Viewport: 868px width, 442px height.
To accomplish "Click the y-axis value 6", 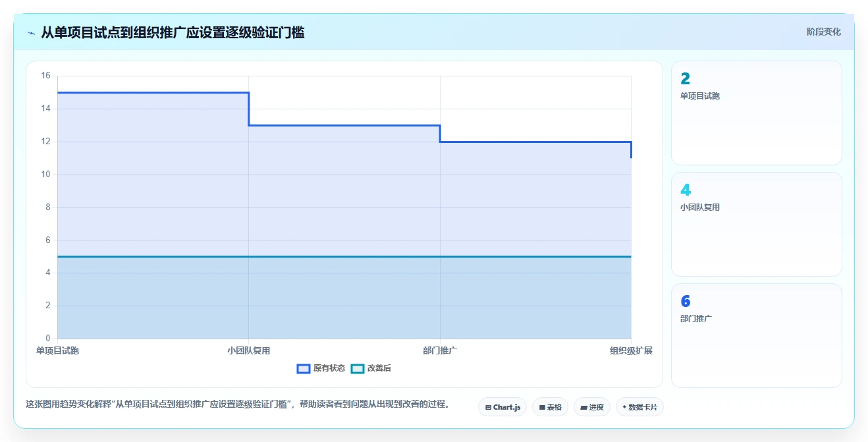I will [x=48, y=240].
